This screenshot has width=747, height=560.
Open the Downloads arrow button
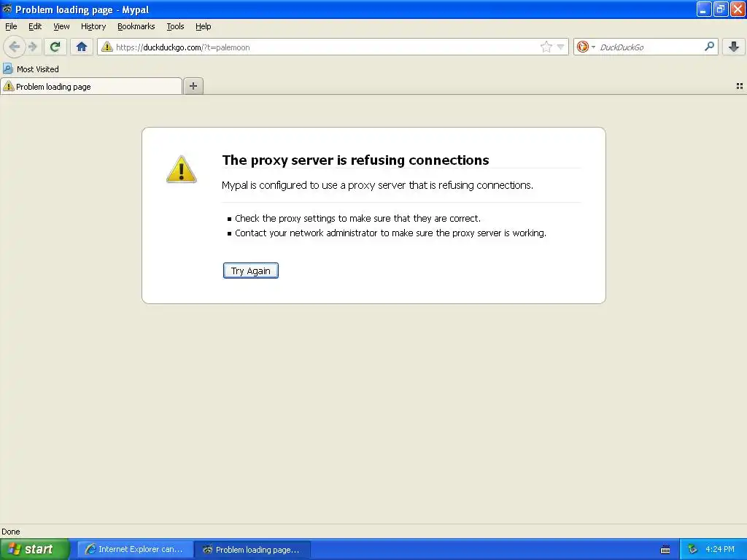point(734,47)
